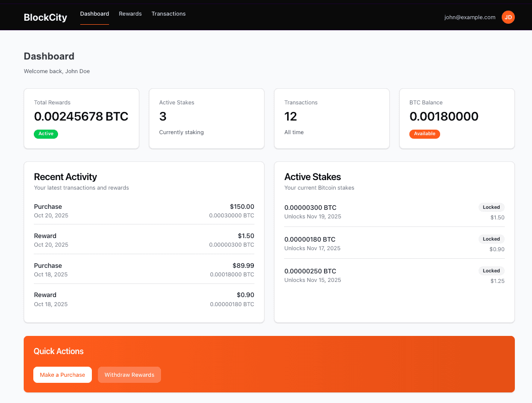Click the green Active status badge
The image size is (532, 403).
(x=46, y=134)
